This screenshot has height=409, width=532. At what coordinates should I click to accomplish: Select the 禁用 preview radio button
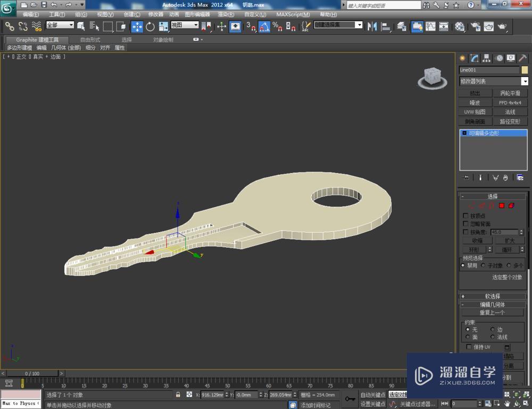(463, 265)
